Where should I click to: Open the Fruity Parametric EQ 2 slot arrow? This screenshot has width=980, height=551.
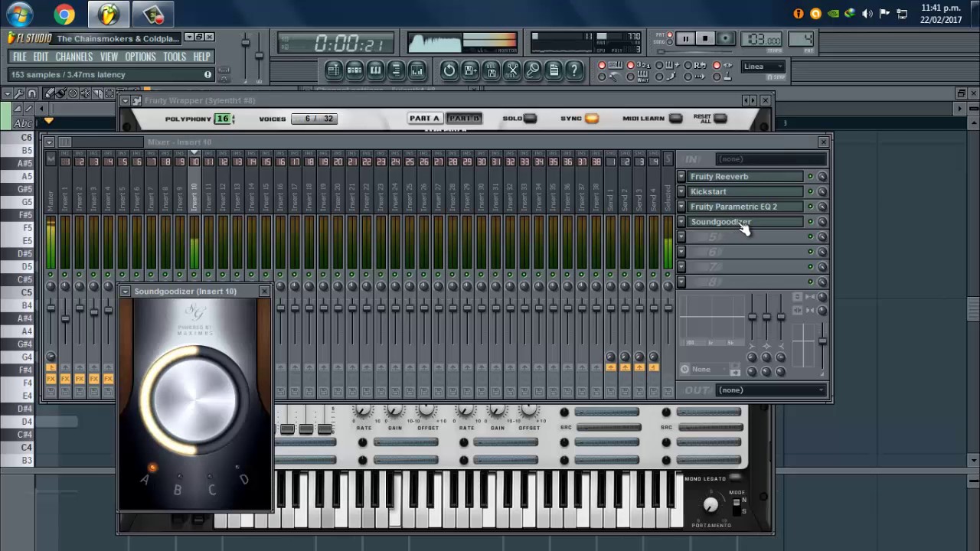681,207
